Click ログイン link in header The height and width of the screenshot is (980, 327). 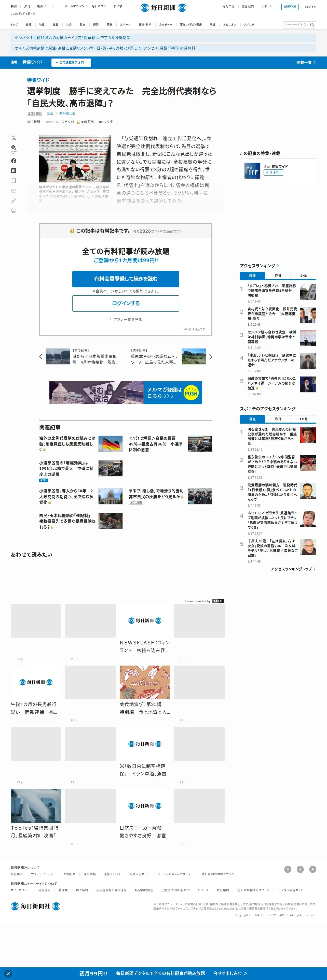coord(310,7)
